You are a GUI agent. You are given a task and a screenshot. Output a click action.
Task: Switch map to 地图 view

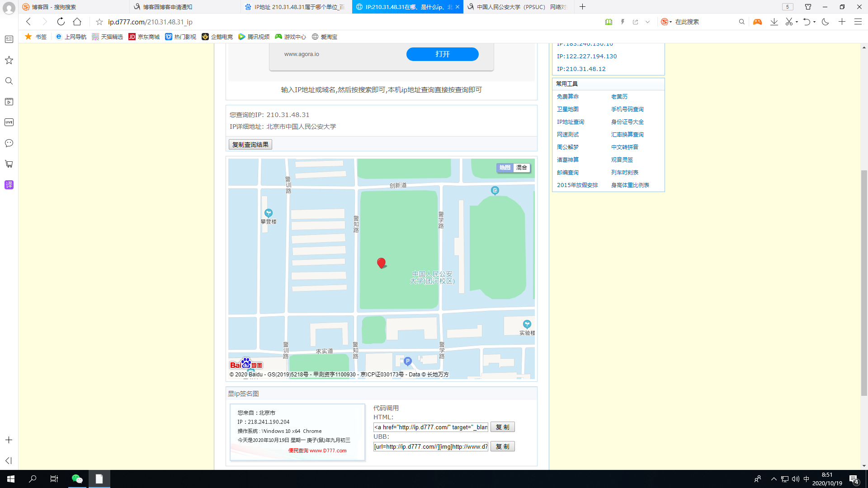point(505,168)
